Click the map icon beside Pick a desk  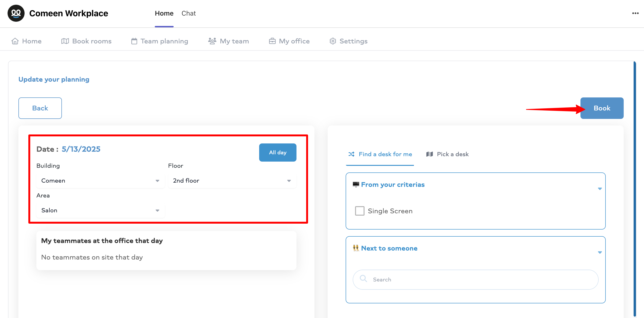[x=429, y=154]
